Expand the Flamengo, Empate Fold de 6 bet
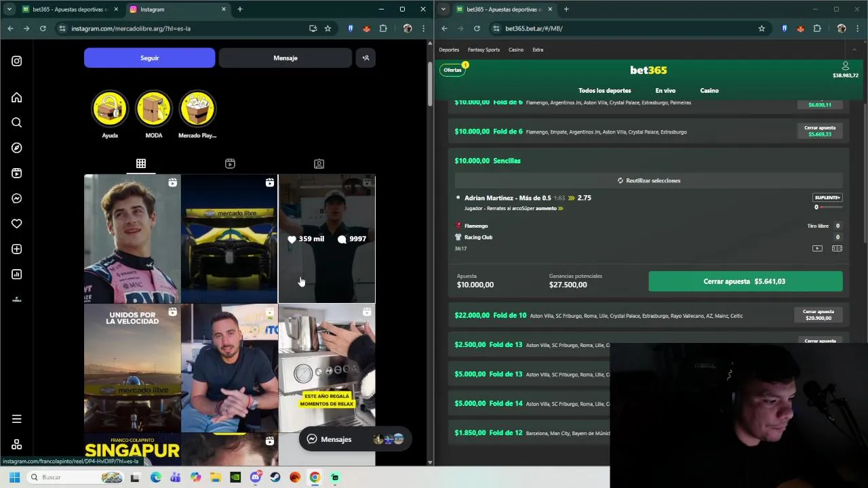Viewport: 868px width, 488px height. pos(649,131)
